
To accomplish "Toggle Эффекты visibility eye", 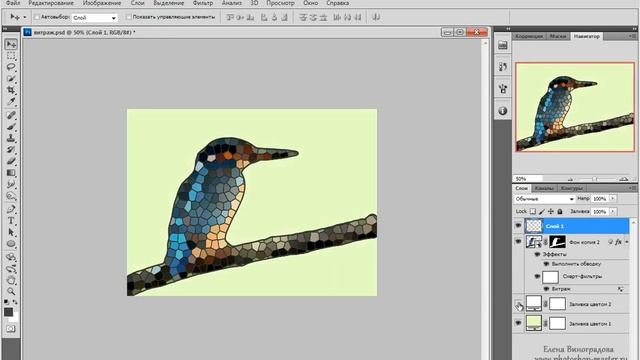I will [x=537, y=254].
